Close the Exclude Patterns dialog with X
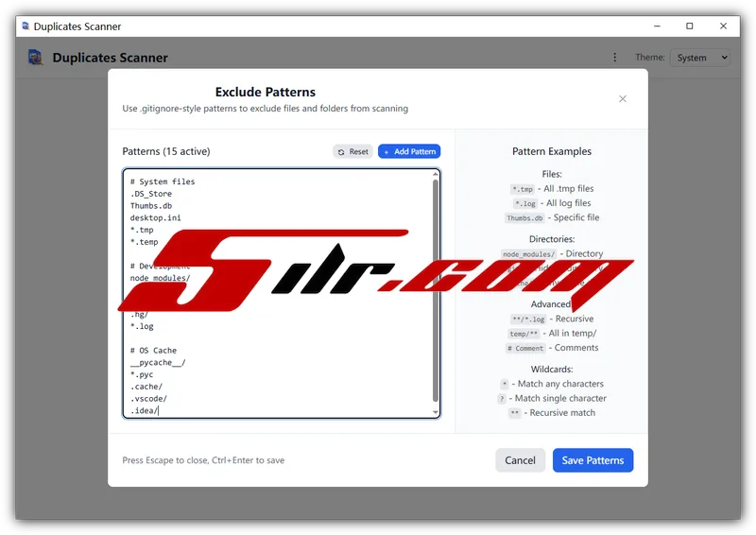The width and height of the screenshot is (756, 535). click(623, 99)
